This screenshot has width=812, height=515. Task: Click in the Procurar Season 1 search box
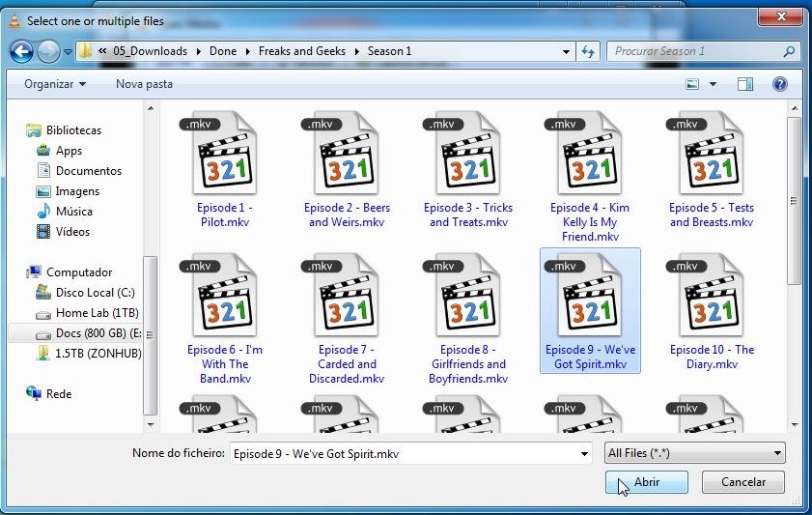tap(696, 51)
